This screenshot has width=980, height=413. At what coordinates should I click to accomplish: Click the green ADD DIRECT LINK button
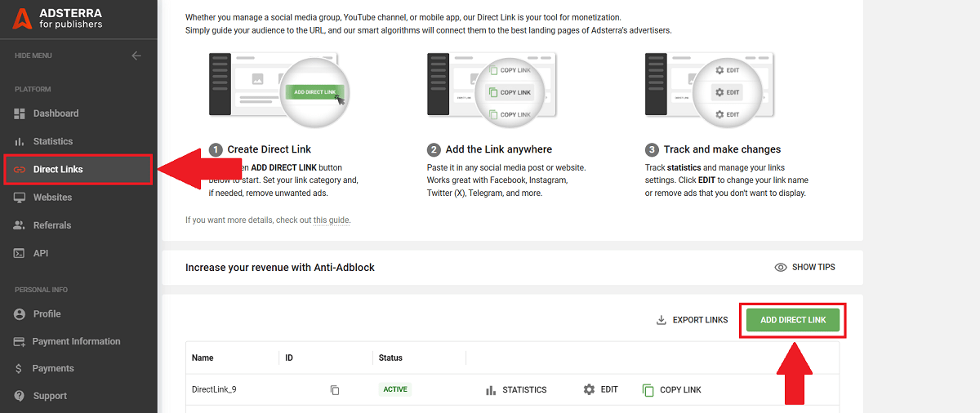click(793, 320)
